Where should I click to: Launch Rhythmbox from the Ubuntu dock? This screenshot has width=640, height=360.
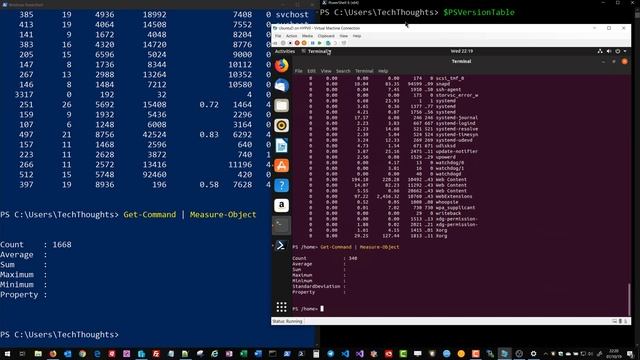coord(281,125)
